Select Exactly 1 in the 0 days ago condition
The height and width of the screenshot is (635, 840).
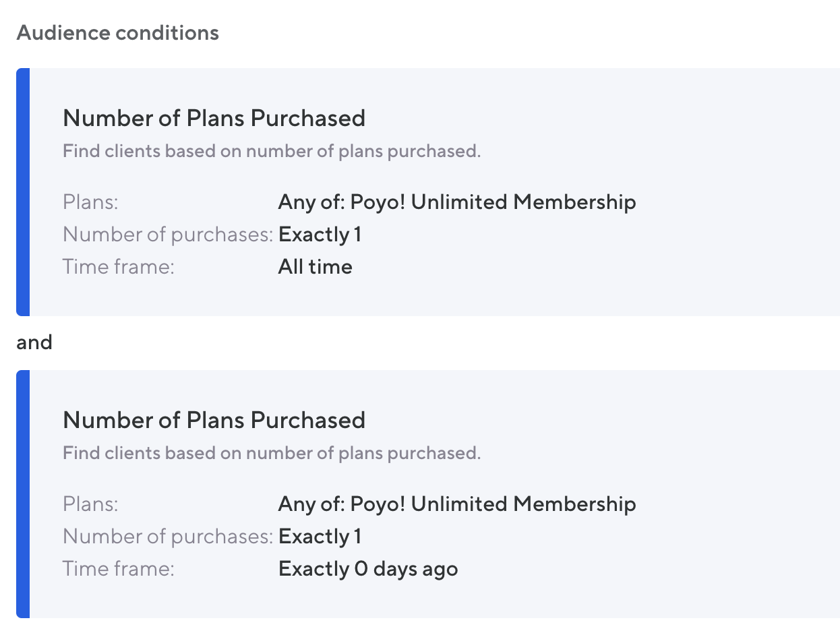pos(320,537)
